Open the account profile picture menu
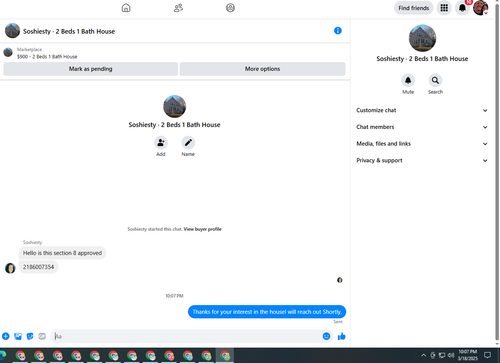 coord(480,8)
